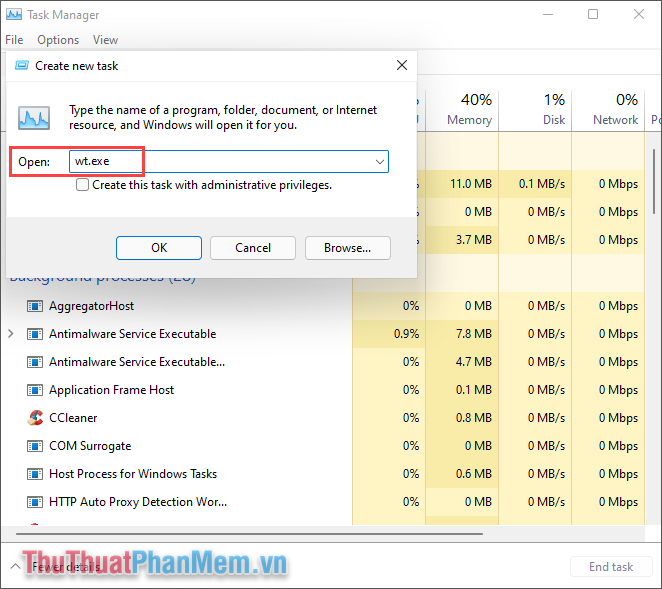Click the 0.9% CPU value
Screen dimensions: 662x589
coord(406,334)
